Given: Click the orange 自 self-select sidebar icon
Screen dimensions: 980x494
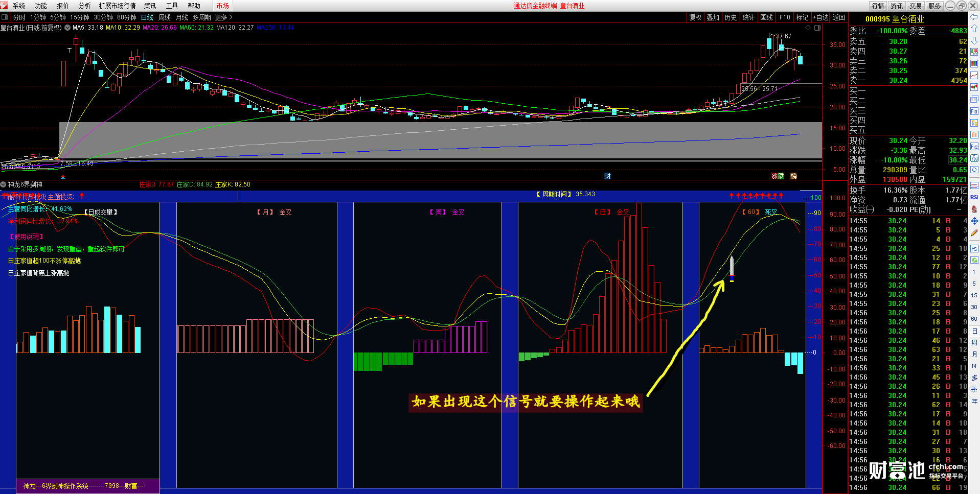Looking at the screenshot, I should (974, 135).
